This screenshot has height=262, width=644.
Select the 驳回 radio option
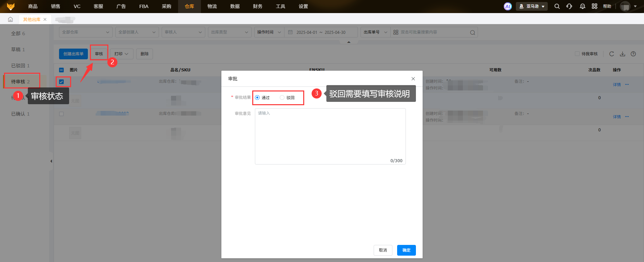pos(282,98)
